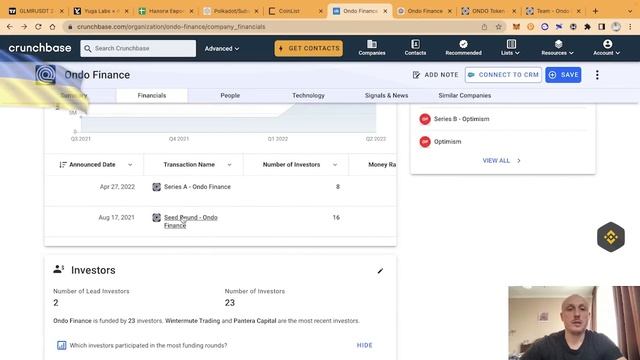Open Seed Round - Ondo Finance transaction
This screenshot has height=360, width=640.
(191, 221)
